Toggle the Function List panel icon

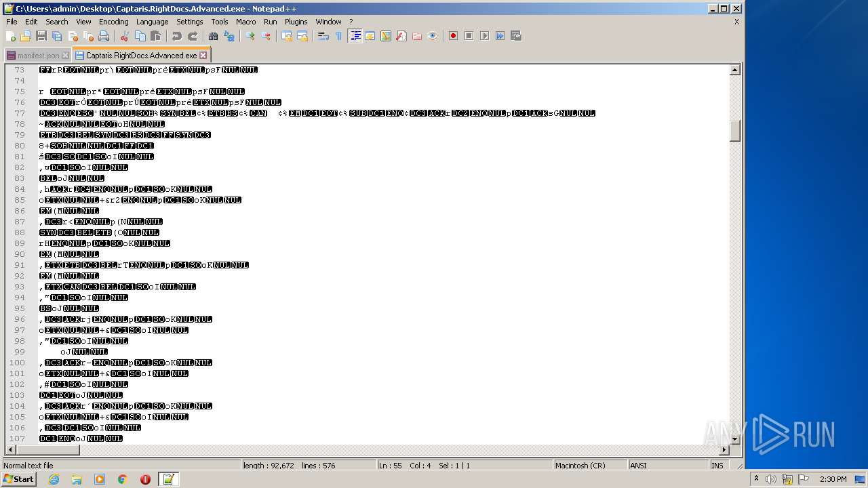point(401,36)
